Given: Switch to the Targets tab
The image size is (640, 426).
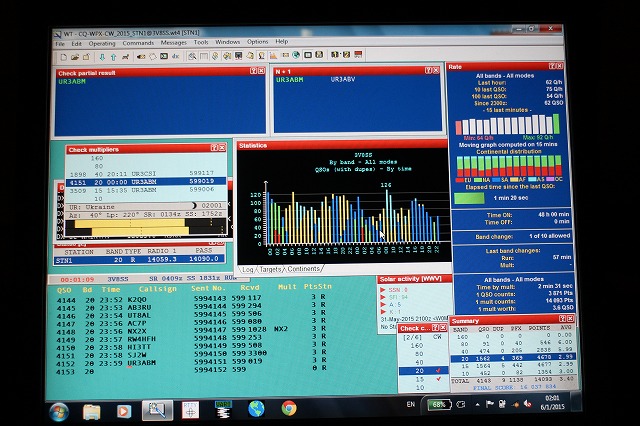Looking at the screenshot, I should tap(270, 269).
